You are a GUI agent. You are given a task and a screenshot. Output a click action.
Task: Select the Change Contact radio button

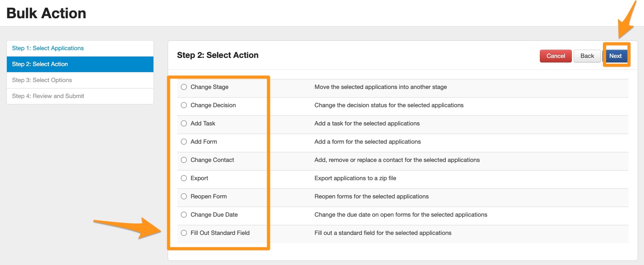pos(184,160)
